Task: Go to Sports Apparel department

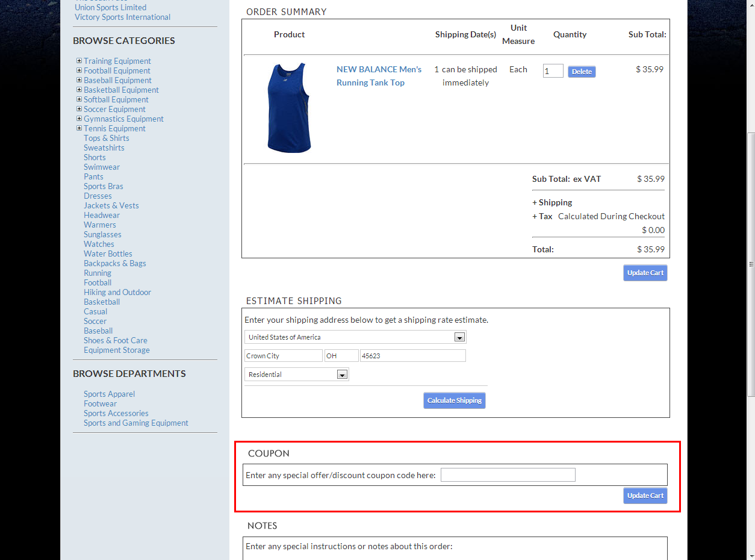Action: click(109, 394)
